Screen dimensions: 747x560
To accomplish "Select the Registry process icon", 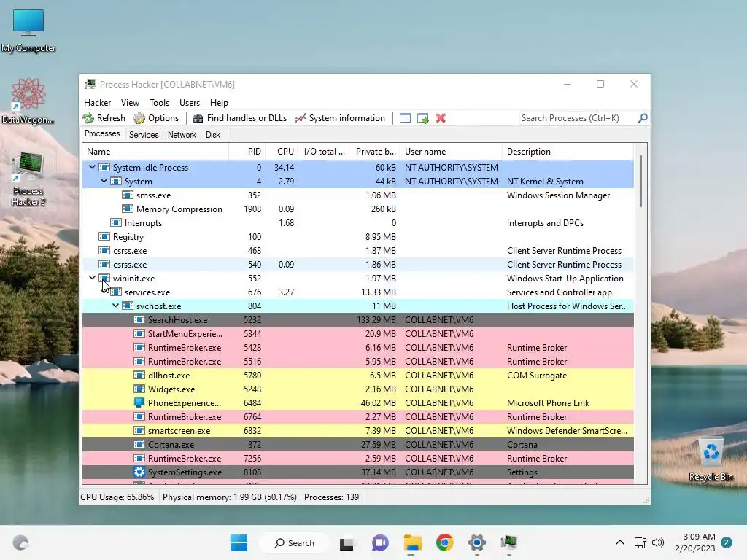I will [104, 236].
